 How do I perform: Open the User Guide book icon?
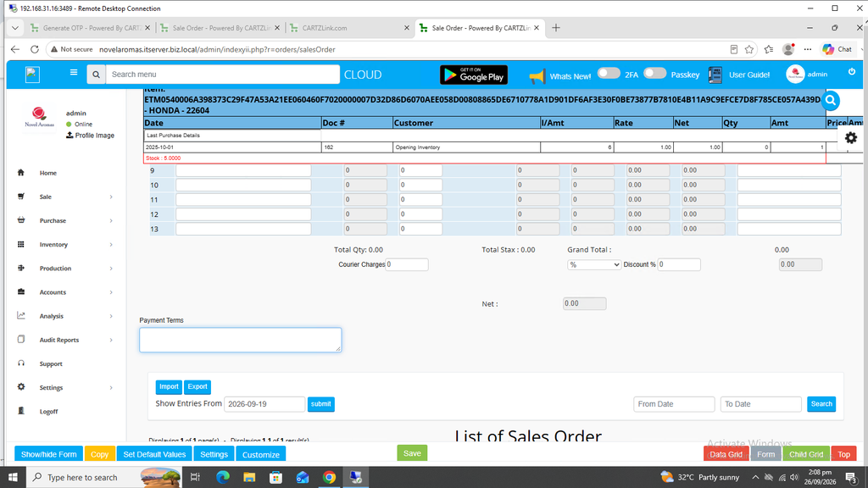[x=715, y=75]
